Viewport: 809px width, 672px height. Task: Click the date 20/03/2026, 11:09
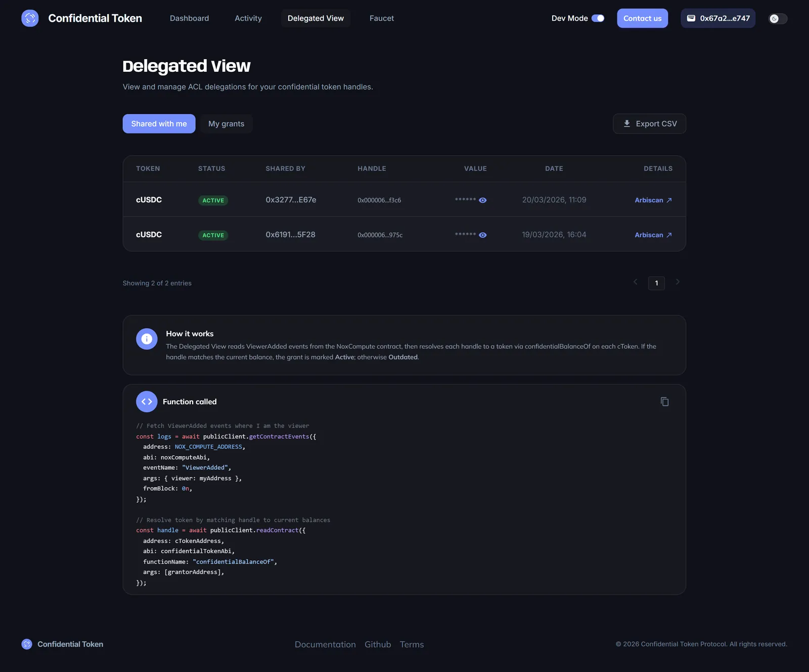click(554, 200)
